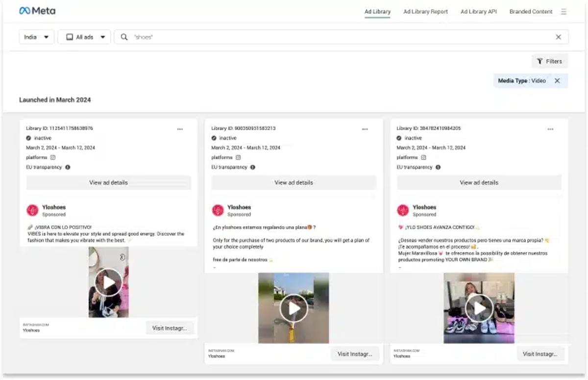Click Visit Instagram on the middle ad
Screen dimensions: 588x380
[354, 354]
